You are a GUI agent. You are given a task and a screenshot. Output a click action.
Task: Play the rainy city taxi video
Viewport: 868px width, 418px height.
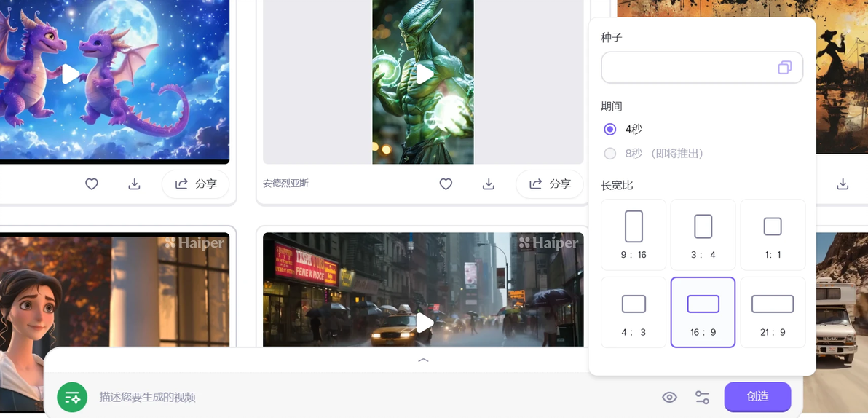tap(425, 323)
